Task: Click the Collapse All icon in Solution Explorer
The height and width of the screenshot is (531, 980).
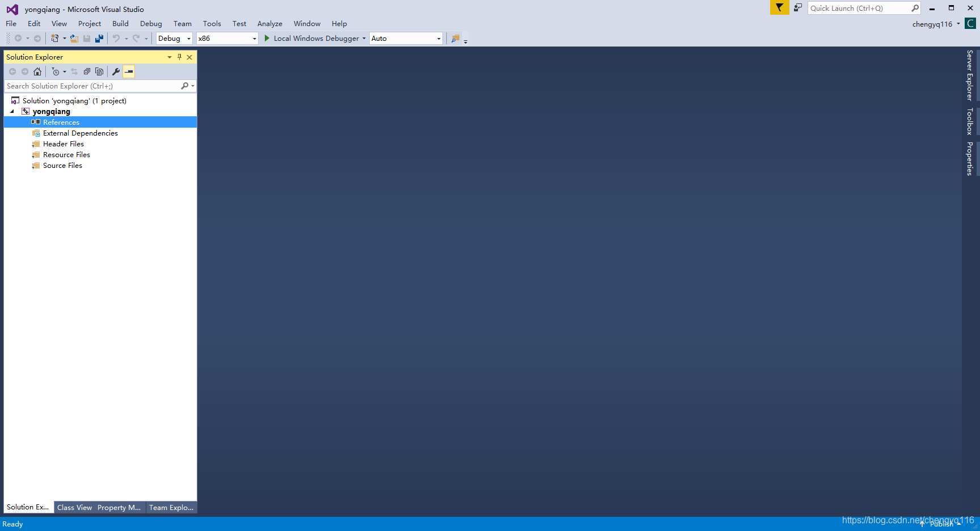Action: (x=87, y=71)
